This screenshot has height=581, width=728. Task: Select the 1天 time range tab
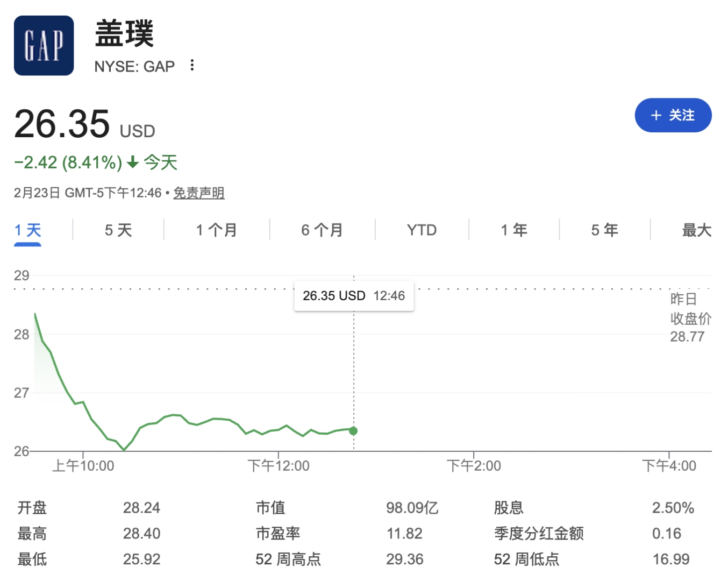28,230
